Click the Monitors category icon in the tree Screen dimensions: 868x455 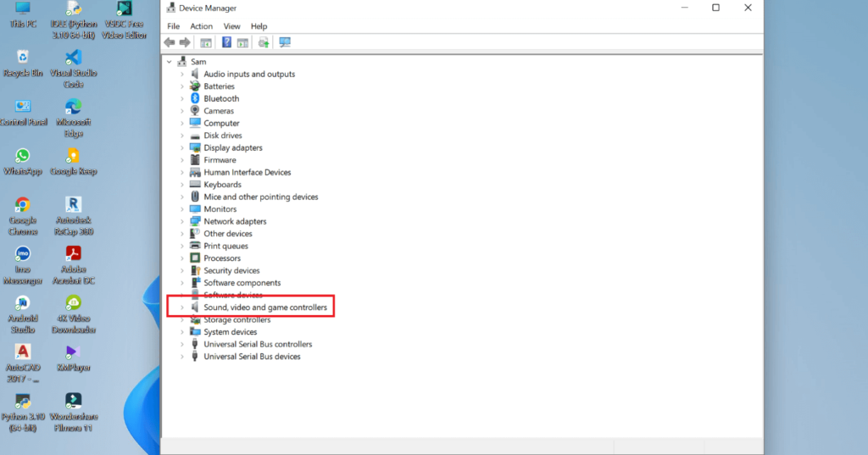click(x=195, y=209)
